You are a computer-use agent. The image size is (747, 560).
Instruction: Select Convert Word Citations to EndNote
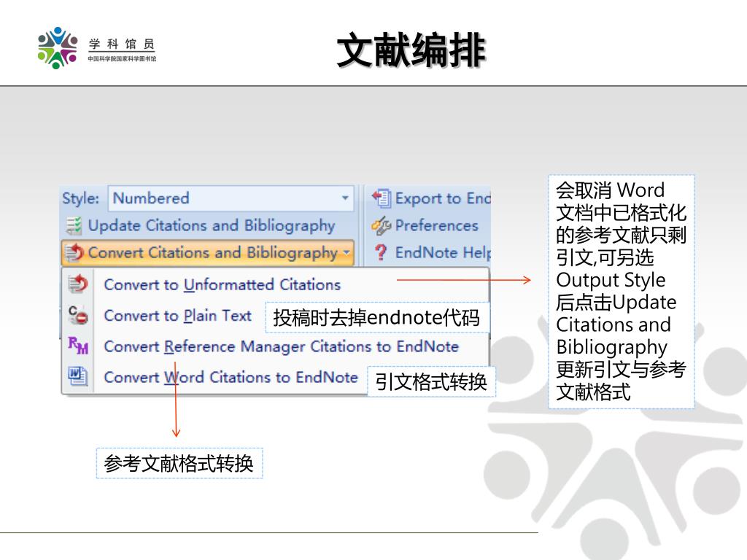coord(231,377)
